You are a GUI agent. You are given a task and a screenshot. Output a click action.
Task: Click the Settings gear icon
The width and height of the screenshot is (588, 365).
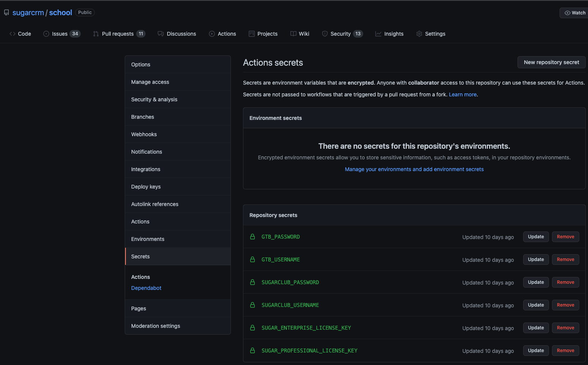click(x=419, y=34)
